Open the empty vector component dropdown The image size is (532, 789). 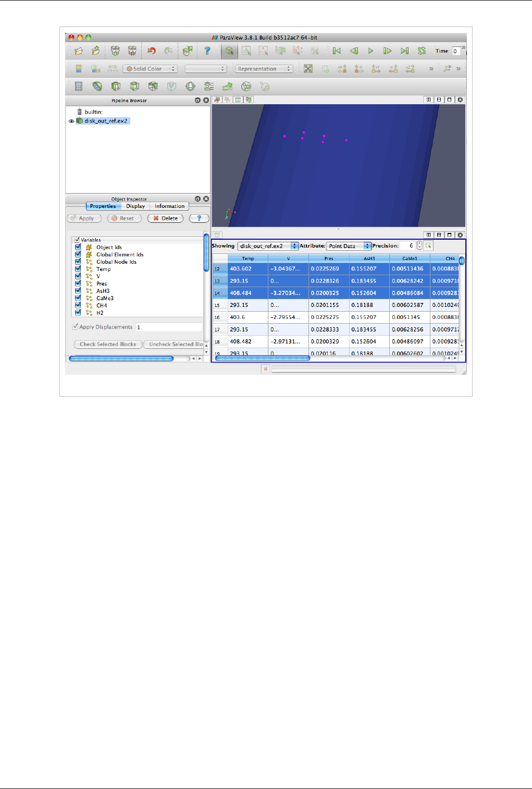pos(206,69)
